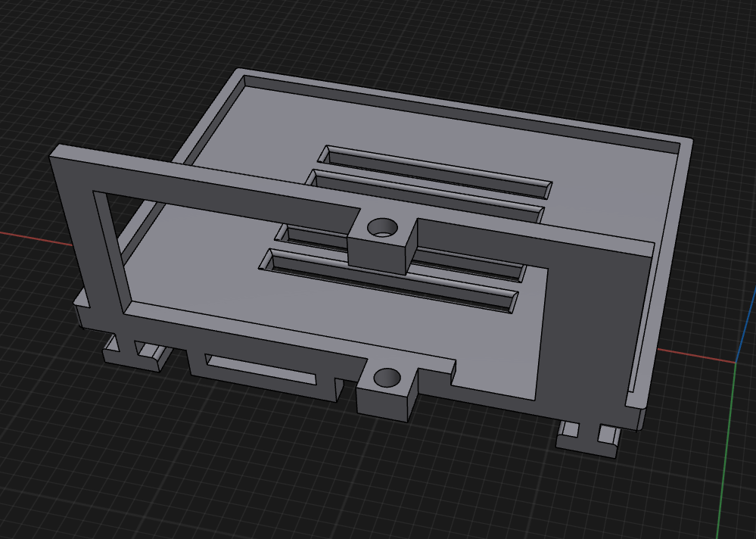Select the circular hole on lower front block
Screen dimensions: 756x539
387,375
